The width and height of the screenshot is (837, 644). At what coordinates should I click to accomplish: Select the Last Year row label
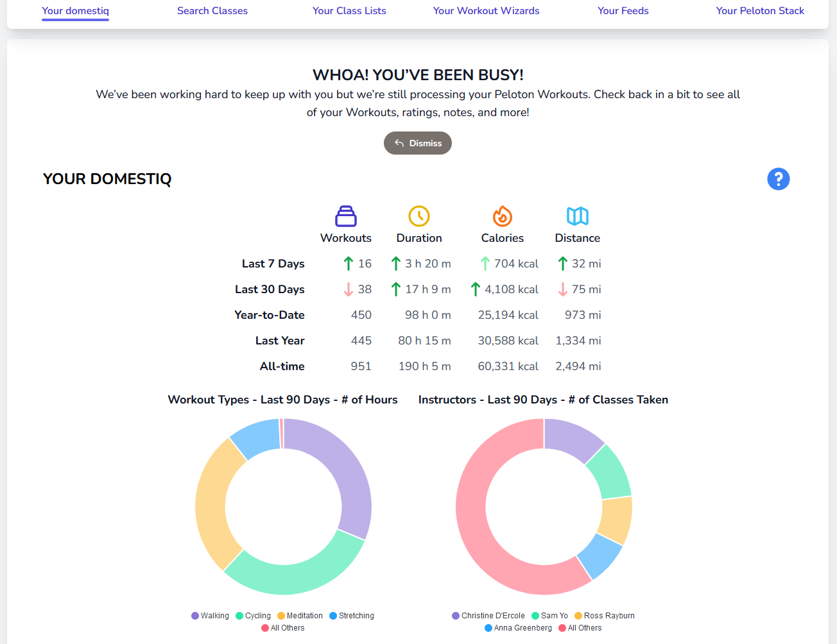click(x=280, y=341)
